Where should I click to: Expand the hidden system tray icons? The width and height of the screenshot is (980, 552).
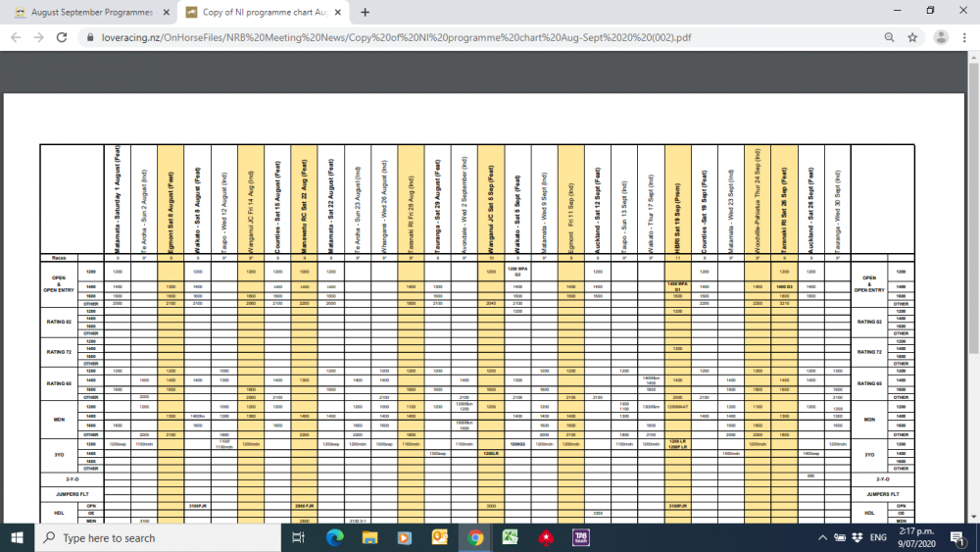[x=821, y=537]
